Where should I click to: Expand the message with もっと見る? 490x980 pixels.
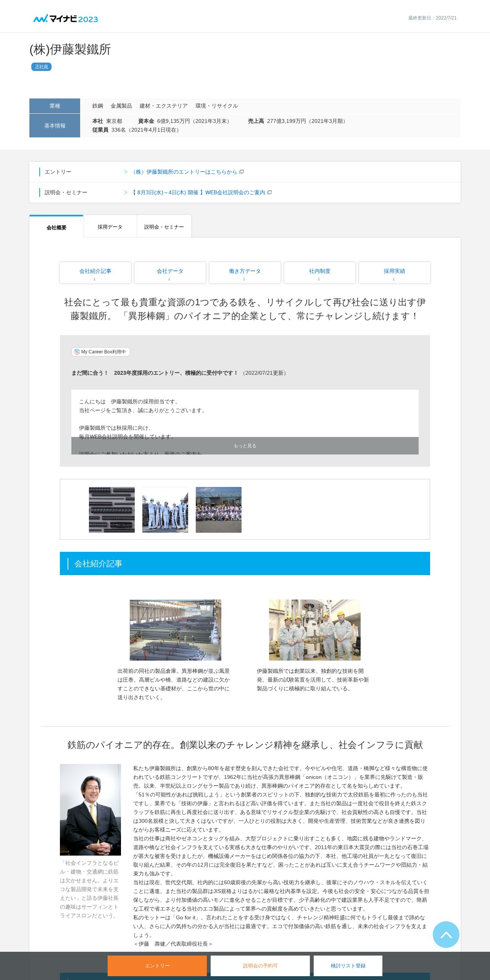[245, 446]
